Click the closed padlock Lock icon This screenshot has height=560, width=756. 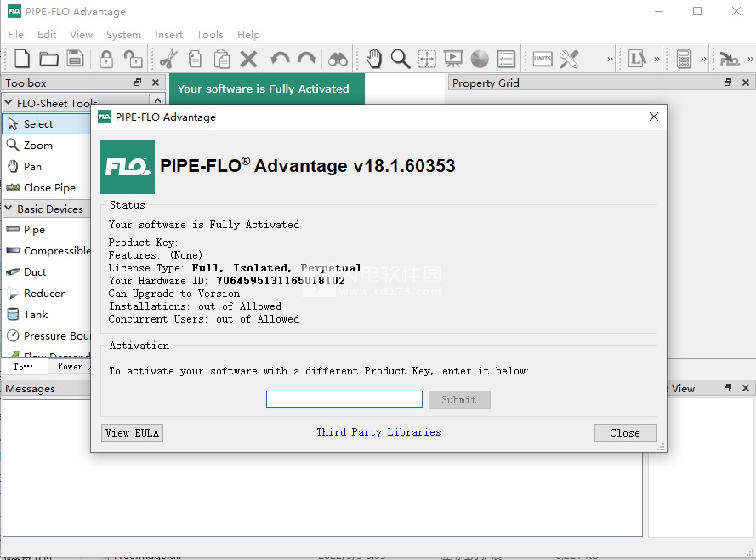click(x=106, y=59)
